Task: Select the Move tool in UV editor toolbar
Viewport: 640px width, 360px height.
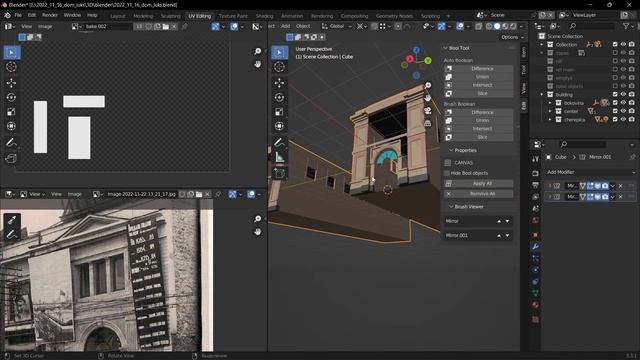Action: pos(11,83)
